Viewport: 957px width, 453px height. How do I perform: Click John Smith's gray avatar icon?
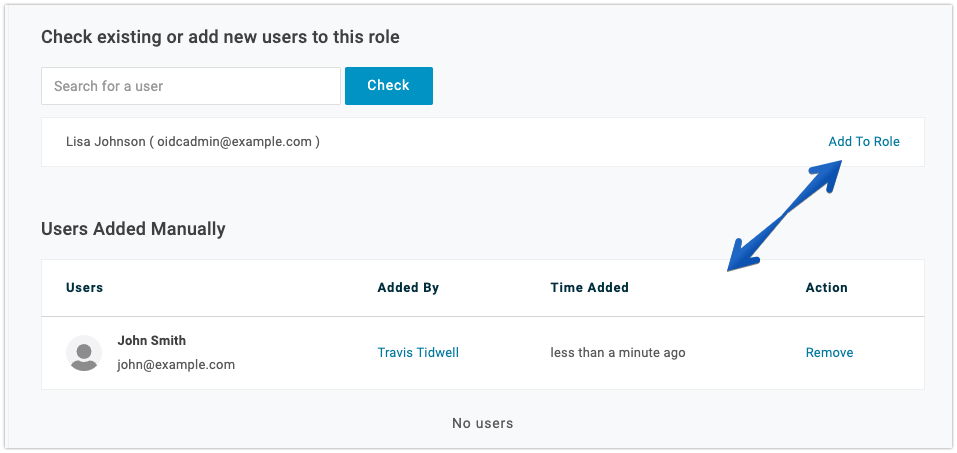(84, 353)
